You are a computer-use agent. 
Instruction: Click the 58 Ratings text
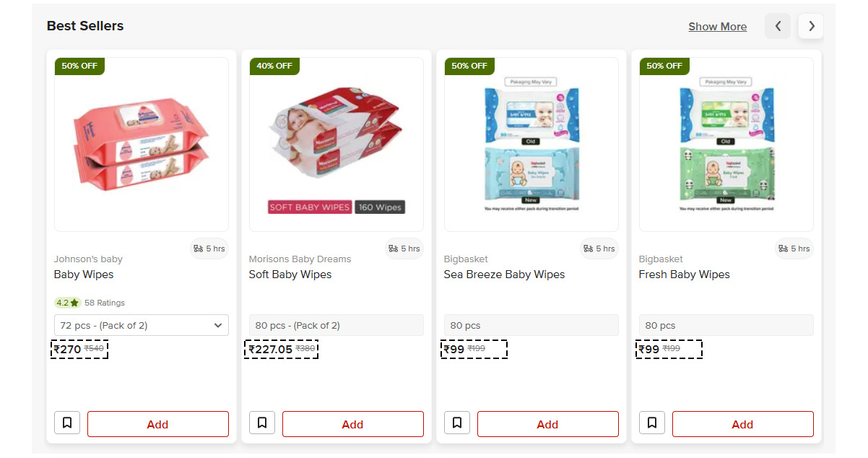click(105, 303)
